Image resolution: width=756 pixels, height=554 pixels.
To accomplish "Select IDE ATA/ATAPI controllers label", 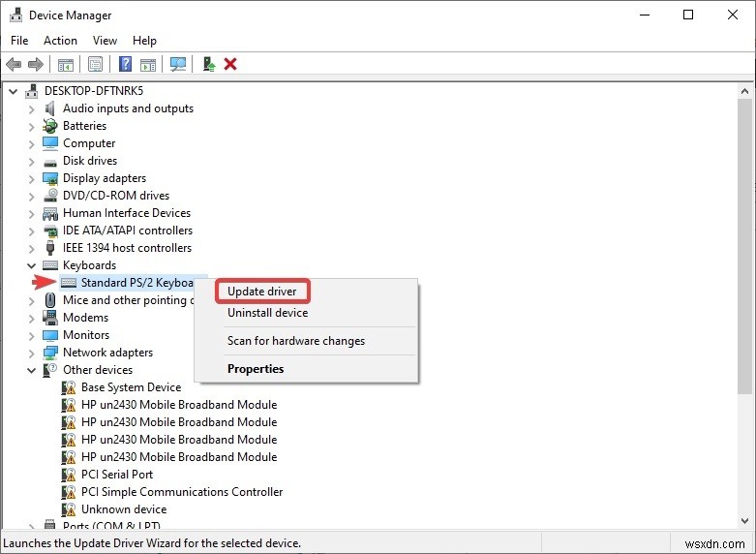I will coord(128,231).
